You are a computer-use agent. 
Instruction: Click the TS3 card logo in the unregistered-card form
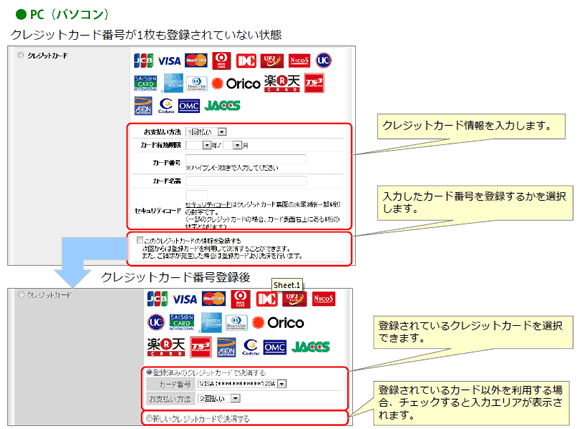[x=314, y=83]
